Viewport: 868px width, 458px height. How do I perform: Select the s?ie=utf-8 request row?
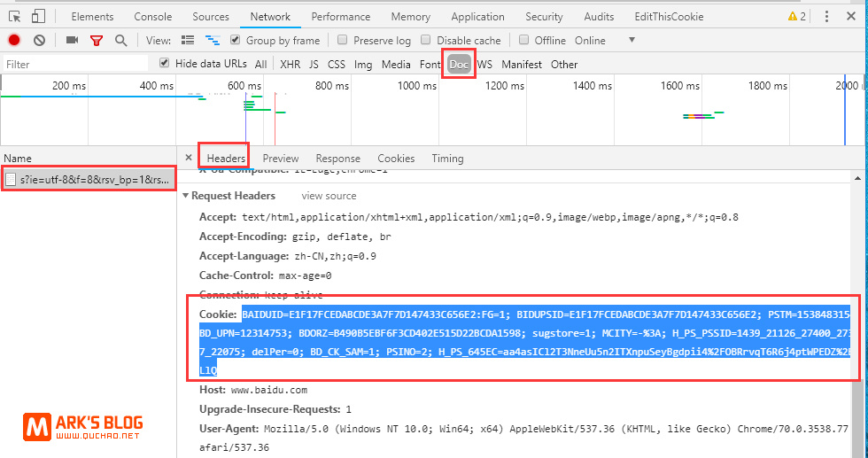[89, 180]
